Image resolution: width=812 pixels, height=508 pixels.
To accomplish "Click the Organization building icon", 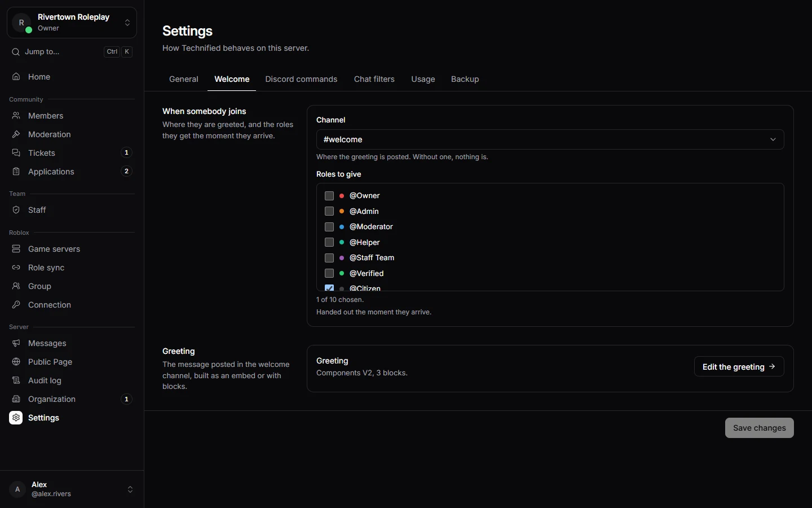I will click(16, 399).
